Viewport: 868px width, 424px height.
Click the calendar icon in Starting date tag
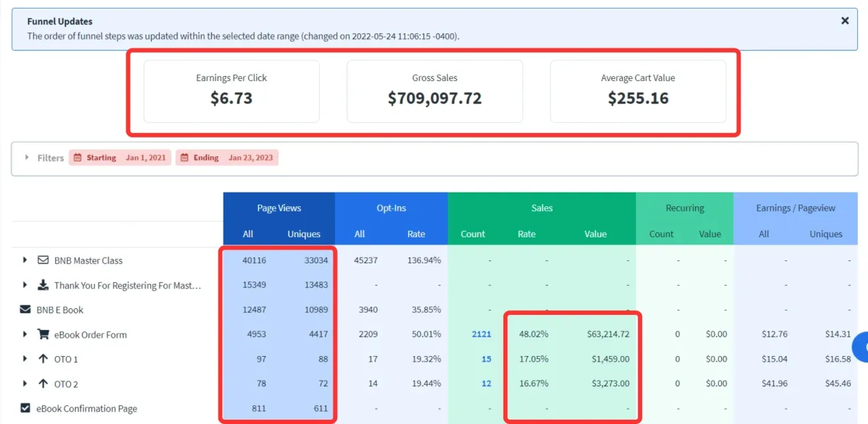[x=77, y=158]
